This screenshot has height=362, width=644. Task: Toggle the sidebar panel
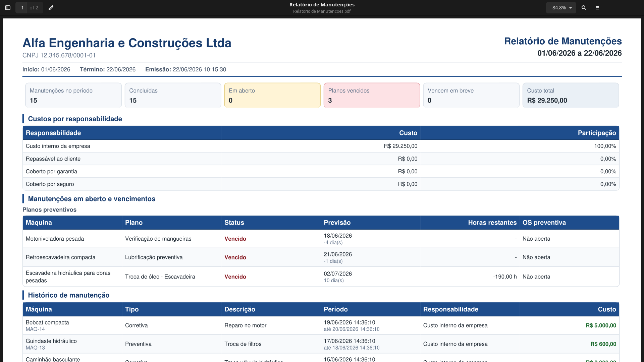click(8, 8)
